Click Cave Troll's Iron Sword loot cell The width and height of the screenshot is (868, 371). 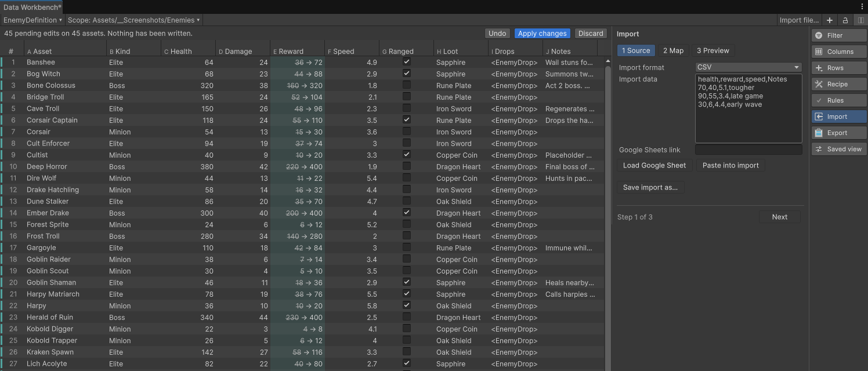click(x=461, y=108)
